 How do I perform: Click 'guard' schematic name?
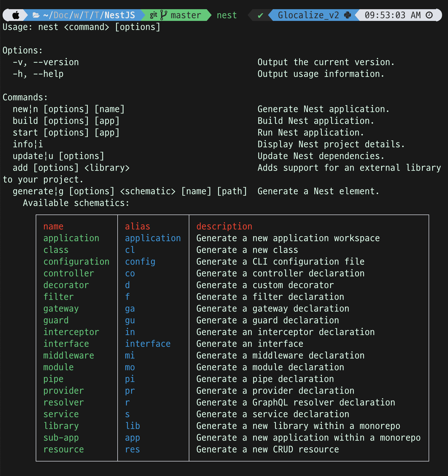coord(56,320)
